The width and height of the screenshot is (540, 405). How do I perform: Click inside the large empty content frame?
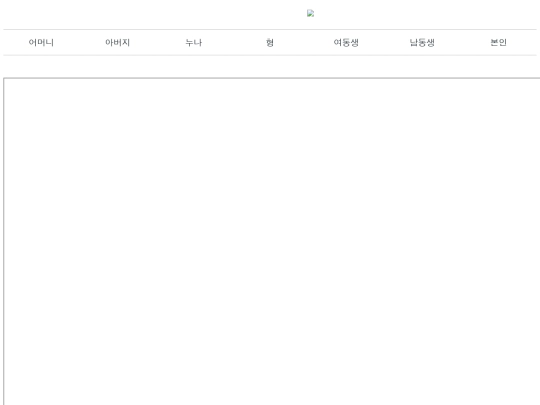[272, 241]
